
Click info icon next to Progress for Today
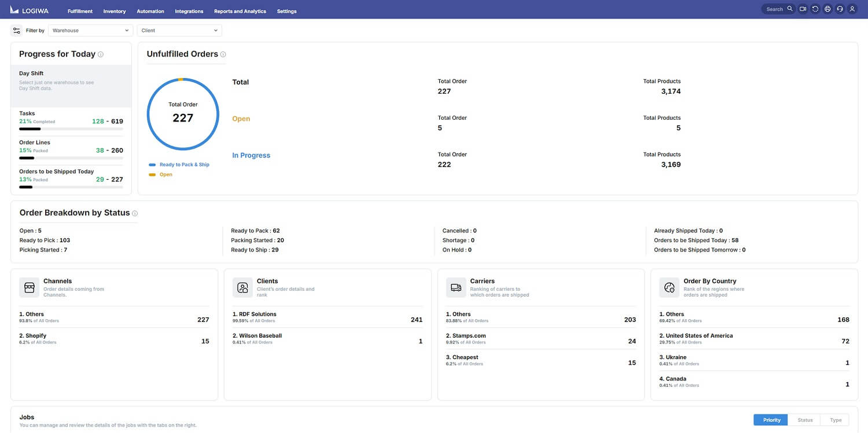pos(101,54)
